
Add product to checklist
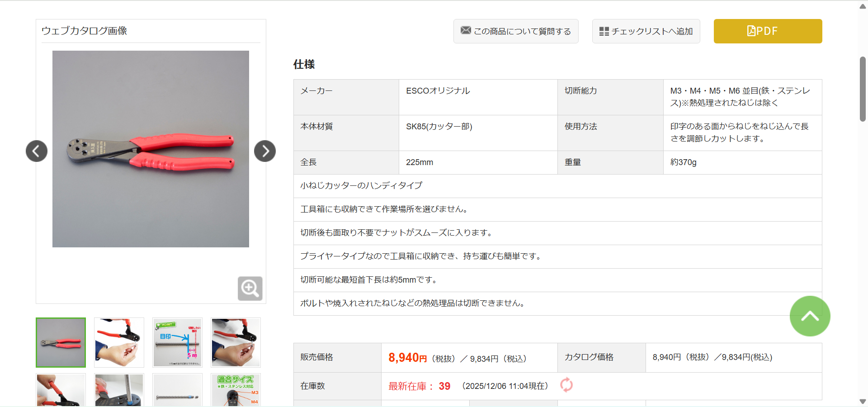tap(646, 31)
